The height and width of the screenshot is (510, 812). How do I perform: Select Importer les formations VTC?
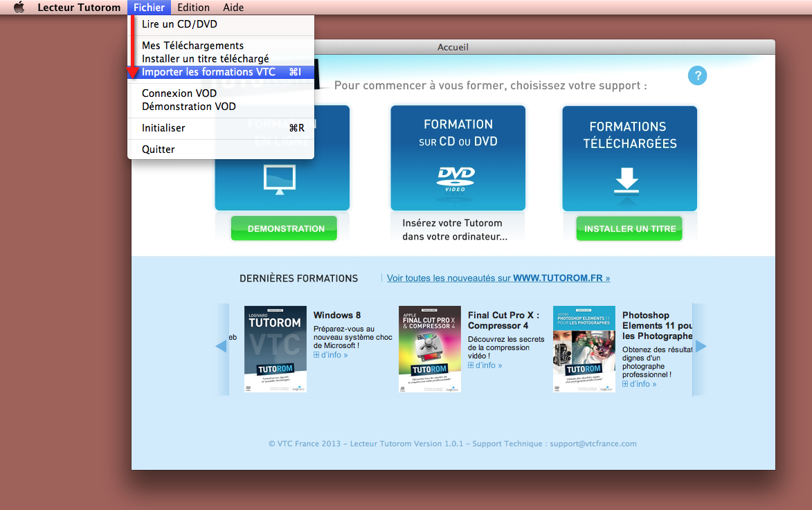click(221, 72)
